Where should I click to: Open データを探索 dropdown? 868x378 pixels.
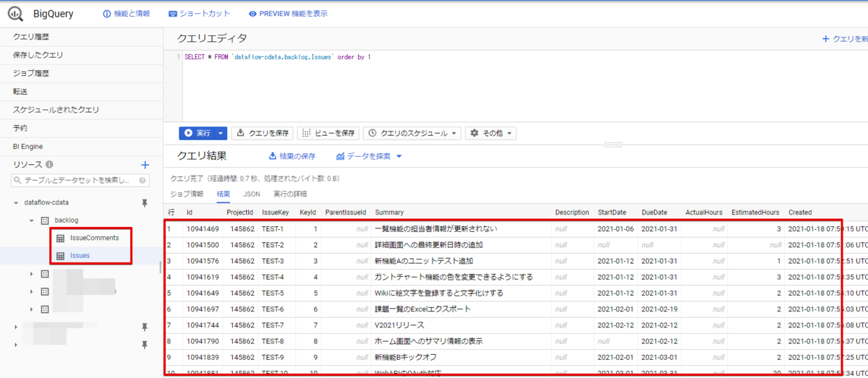click(x=369, y=156)
